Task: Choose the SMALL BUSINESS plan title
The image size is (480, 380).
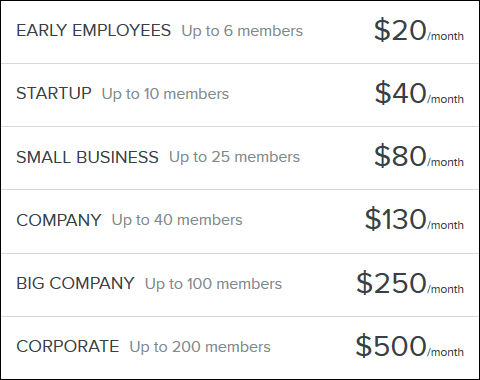Action: pyautogui.click(x=87, y=157)
